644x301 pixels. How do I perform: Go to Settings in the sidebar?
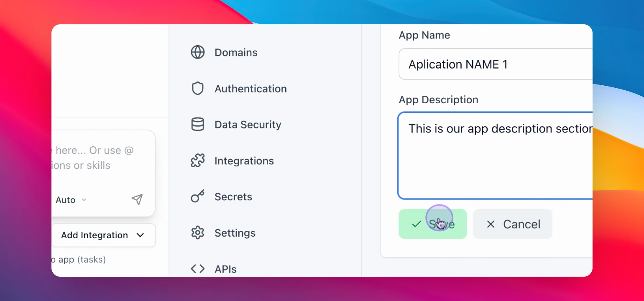[223, 233]
